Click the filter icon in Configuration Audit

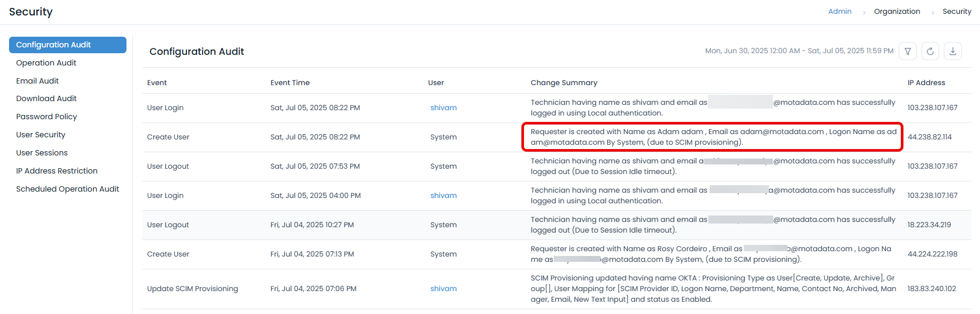click(908, 51)
